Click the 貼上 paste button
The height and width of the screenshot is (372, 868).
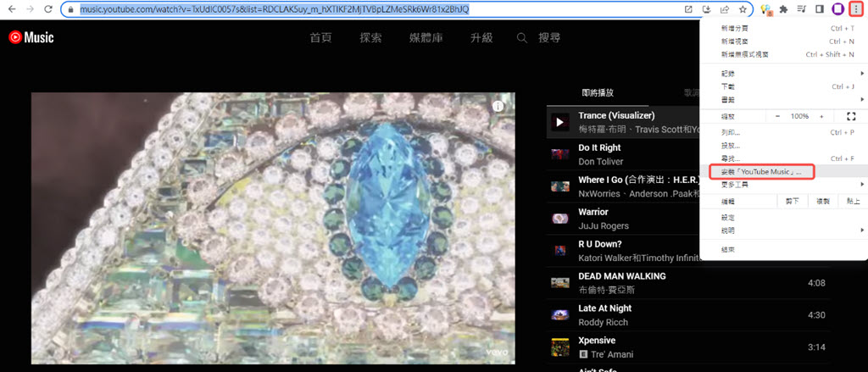853,201
